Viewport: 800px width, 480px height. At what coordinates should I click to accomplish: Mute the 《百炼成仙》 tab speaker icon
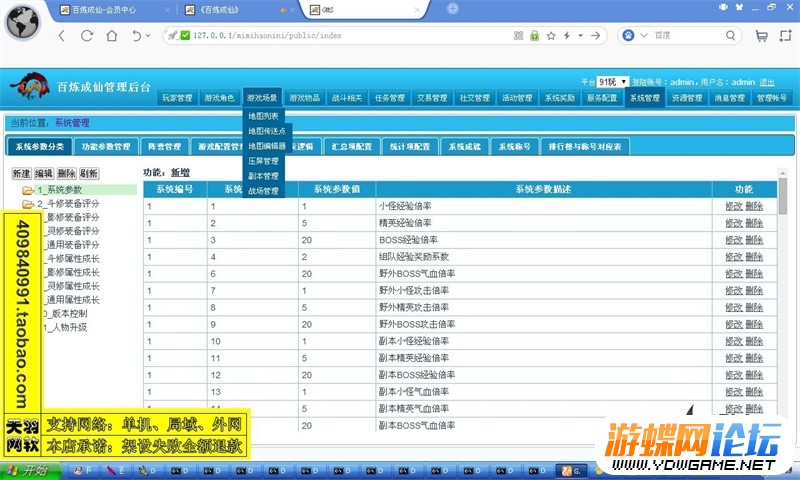[283, 10]
